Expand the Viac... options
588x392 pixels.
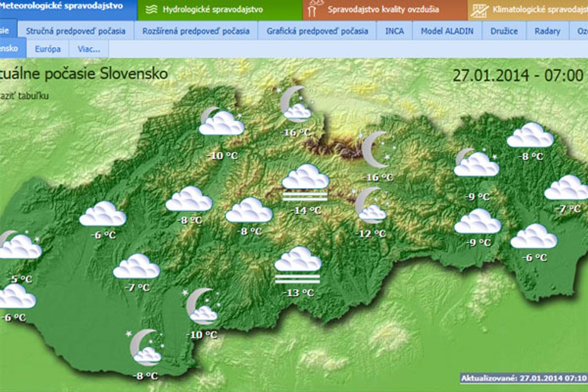[89, 49]
